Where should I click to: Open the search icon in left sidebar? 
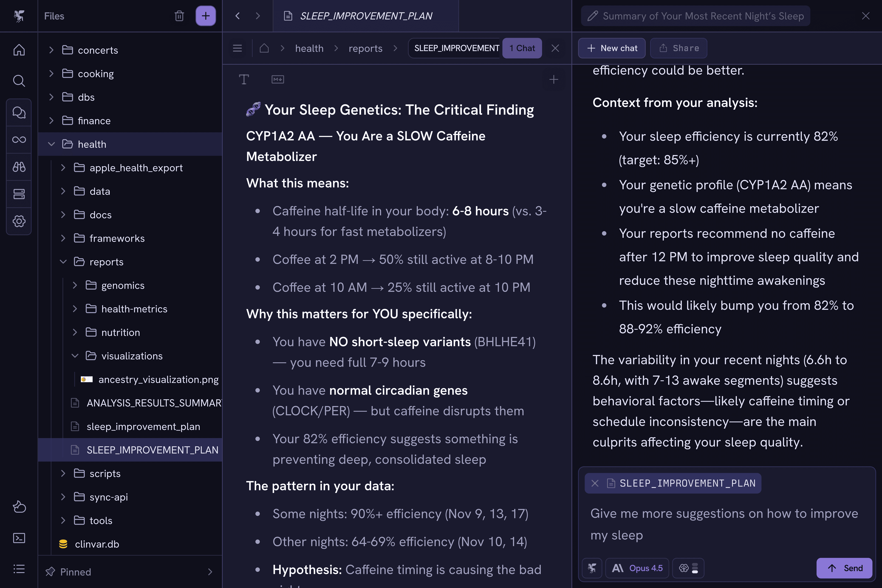coord(19,81)
